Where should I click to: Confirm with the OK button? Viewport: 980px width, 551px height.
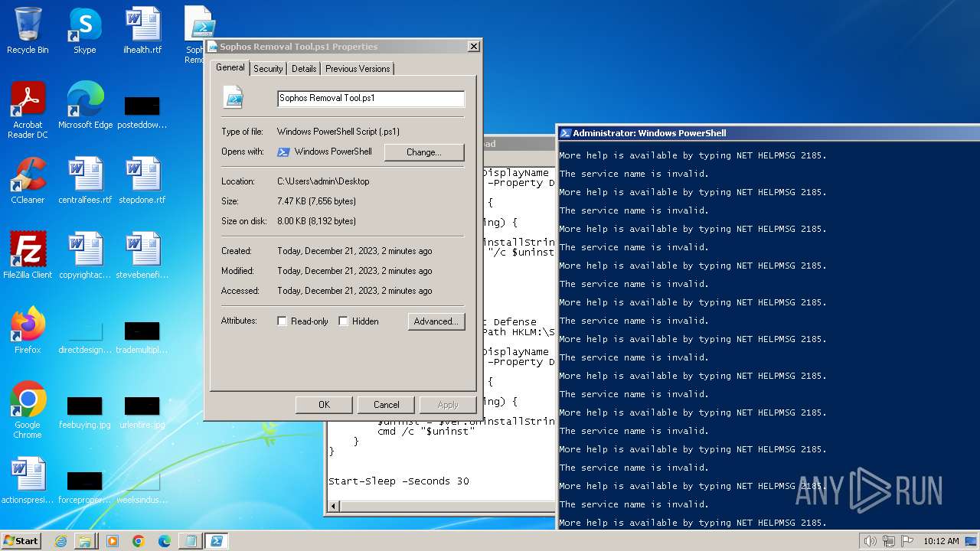(324, 405)
